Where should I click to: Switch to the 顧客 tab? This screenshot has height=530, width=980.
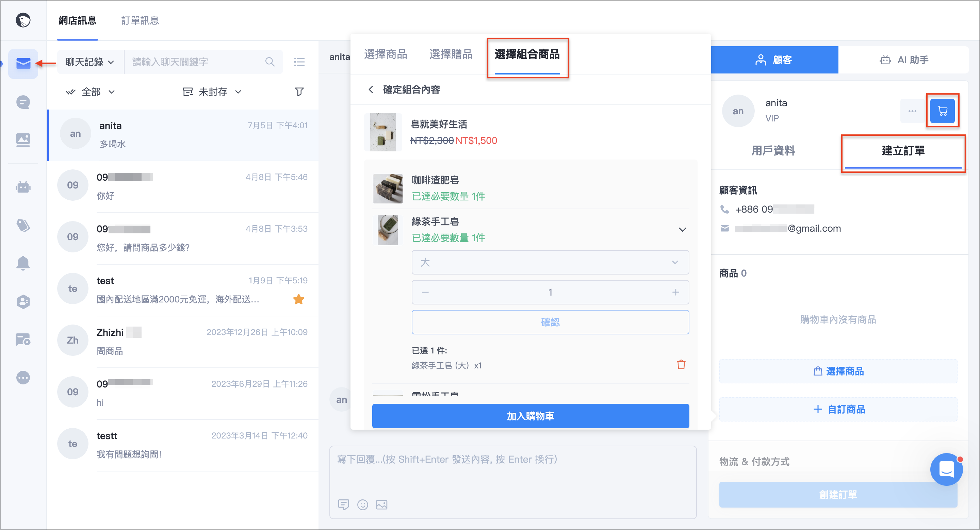click(x=774, y=60)
